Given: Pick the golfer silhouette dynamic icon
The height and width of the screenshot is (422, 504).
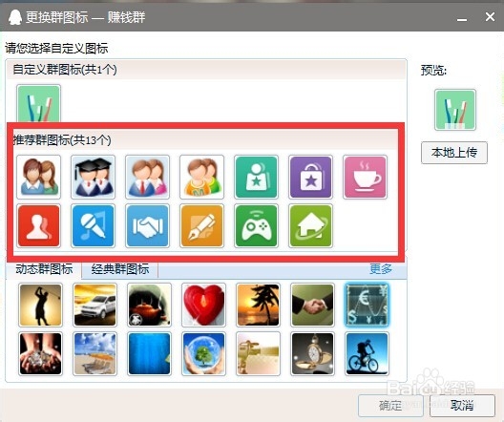Looking at the screenshot, I should pos(40,305).
